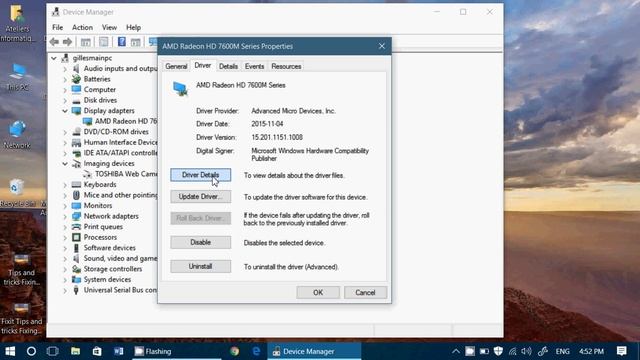Click Print queues icon in device tree

(x=76, y=227)
